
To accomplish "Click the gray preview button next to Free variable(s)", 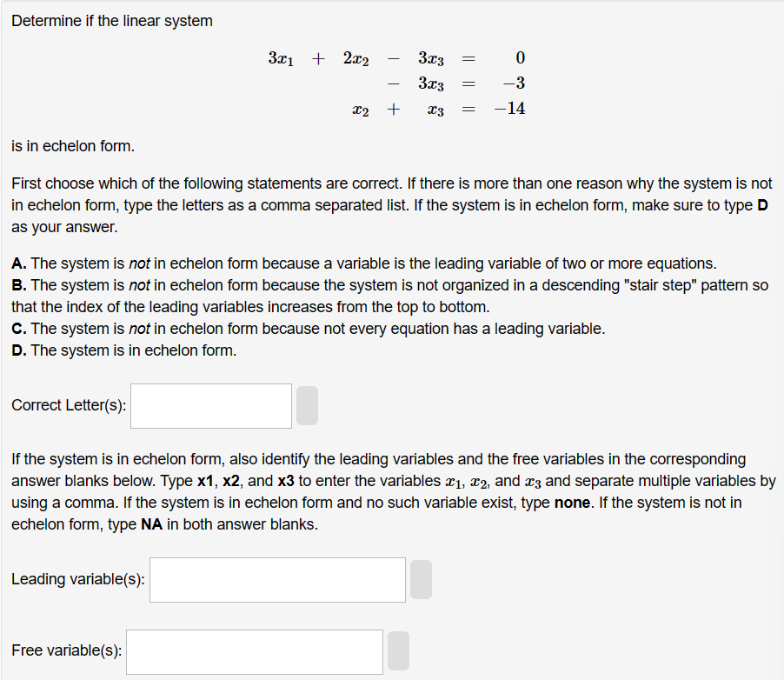I will (398, 650).
